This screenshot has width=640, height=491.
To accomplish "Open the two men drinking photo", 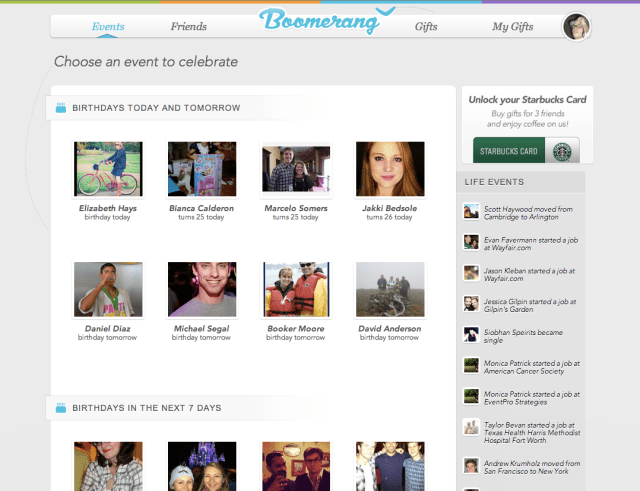I will [x=296, y=466].
